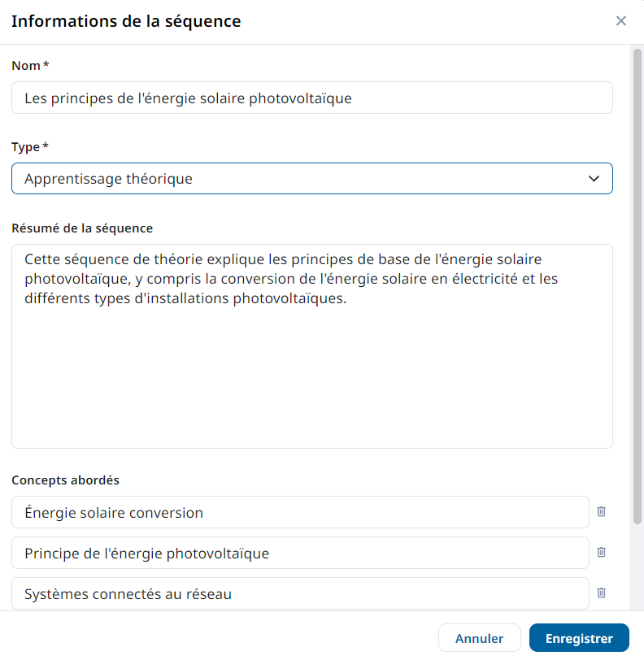Click inside the 'Résumé de la séquence' text area
Screen dimensions: 644x660
(311, 374)
